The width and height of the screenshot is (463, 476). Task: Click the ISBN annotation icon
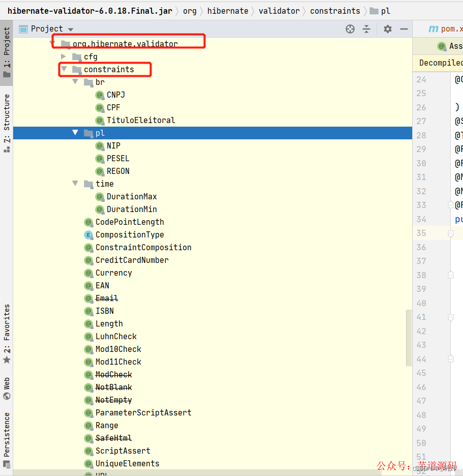(x=88, y=311)
